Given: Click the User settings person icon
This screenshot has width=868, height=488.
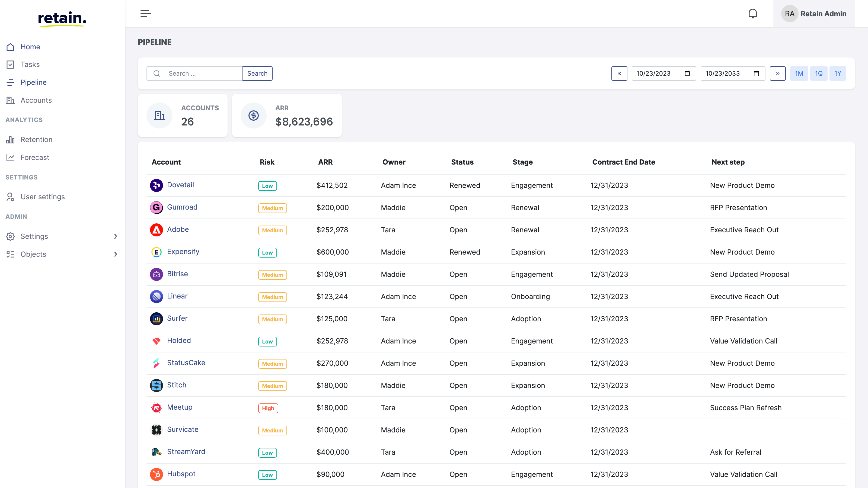Looking at the screenshot, I should 10,197.
